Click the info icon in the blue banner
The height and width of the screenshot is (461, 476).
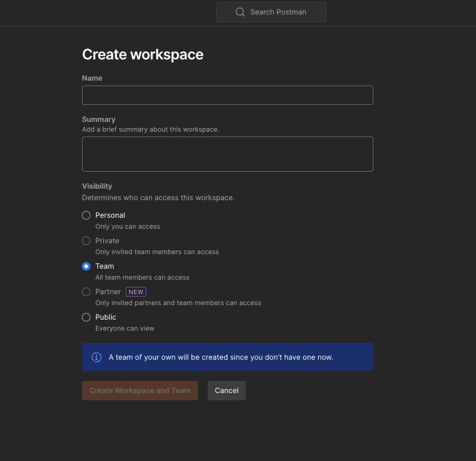click(x=96, y=357)
